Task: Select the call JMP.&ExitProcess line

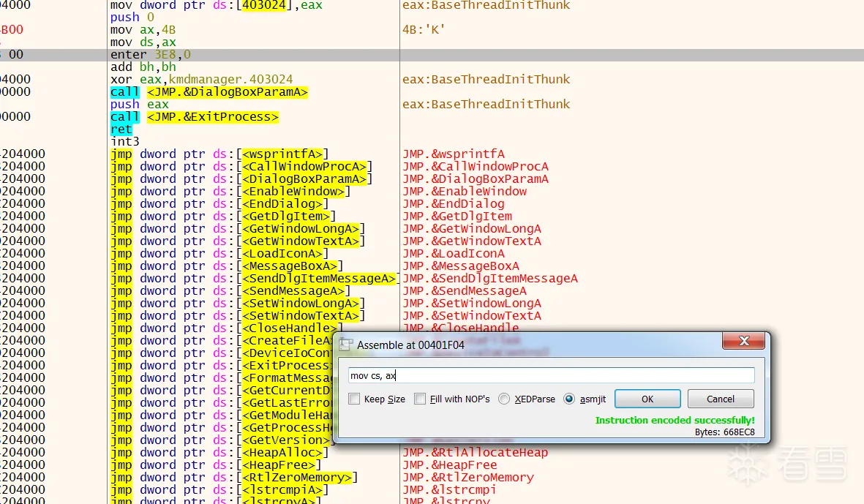Action: [x=195, y=117]
